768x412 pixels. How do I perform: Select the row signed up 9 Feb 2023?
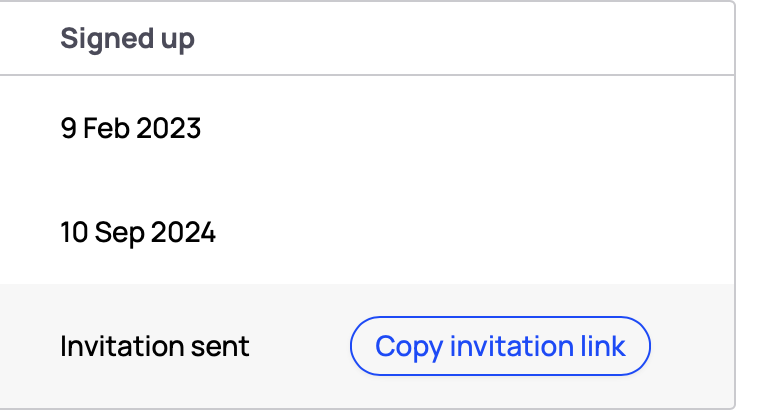point(400,129)
